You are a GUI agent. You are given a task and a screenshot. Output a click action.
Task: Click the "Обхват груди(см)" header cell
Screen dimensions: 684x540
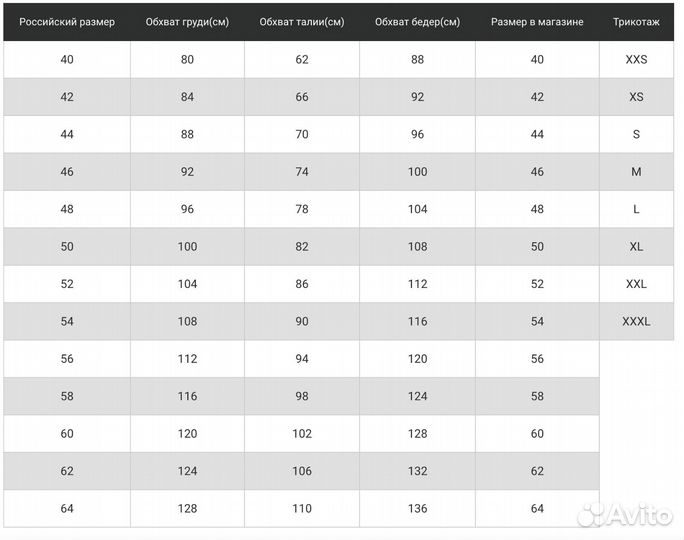pyautogui.click(x=187, y=22)
